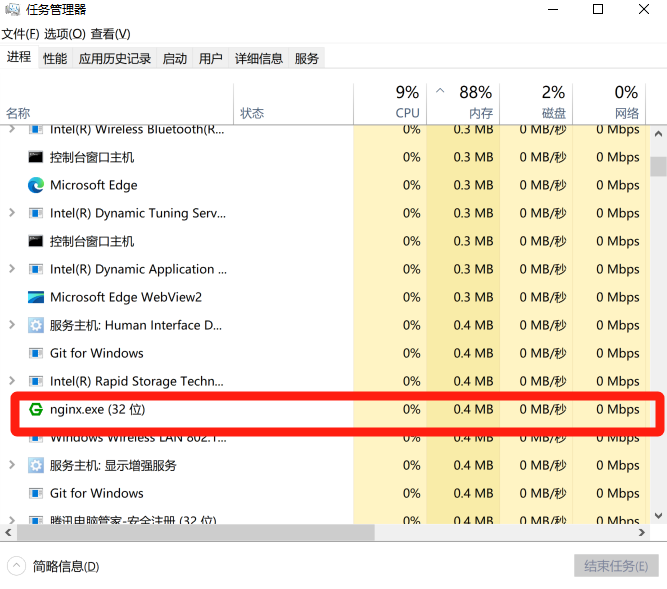Click the vertical scrollbar down arrow

coord(658,516)
